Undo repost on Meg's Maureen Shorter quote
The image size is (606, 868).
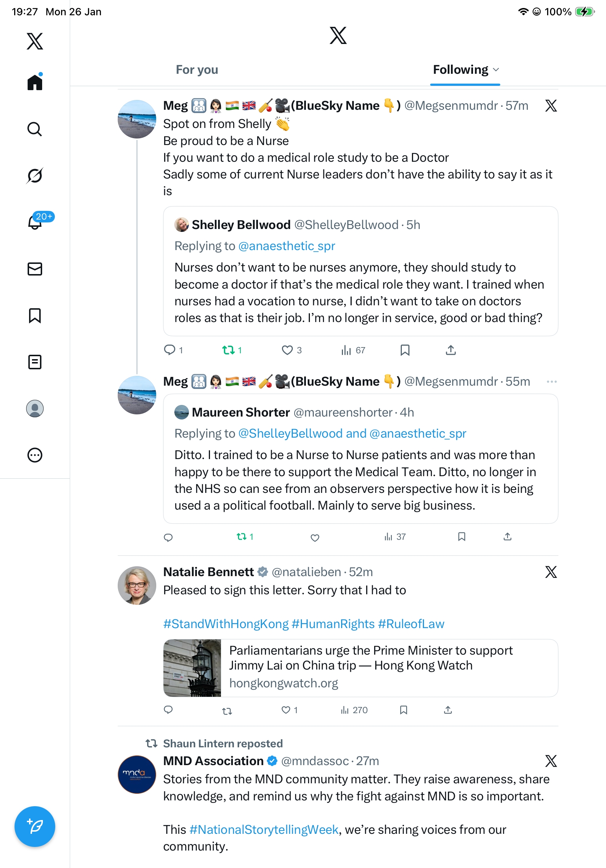tap(242, 537)
